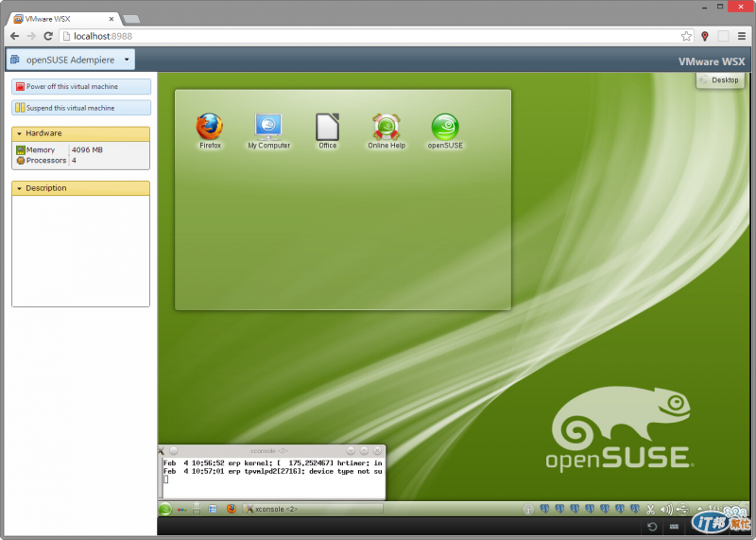The width and height of the screenshot is (756, 540).
Task: Collapse the Description section
Action: click(x=80, y=188)
